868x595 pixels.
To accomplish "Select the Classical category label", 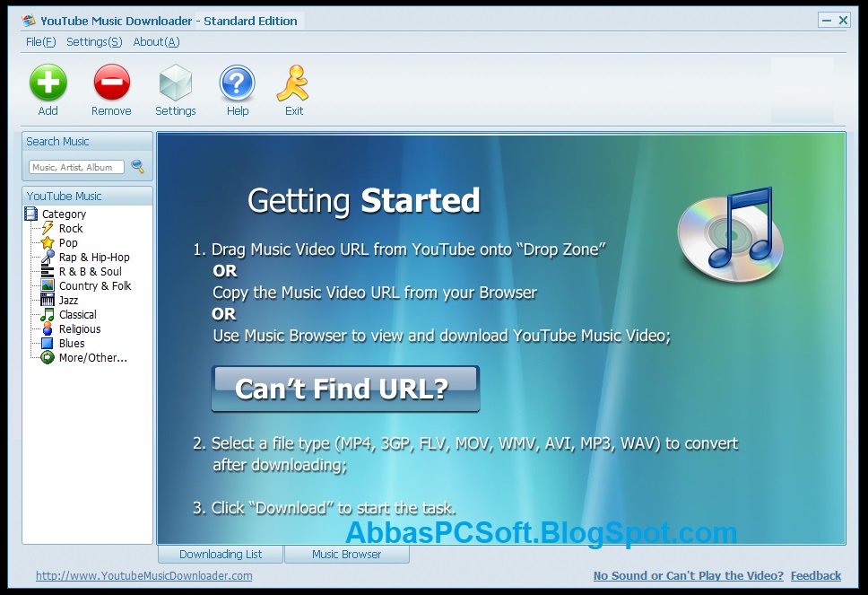I will pos(77,315).
